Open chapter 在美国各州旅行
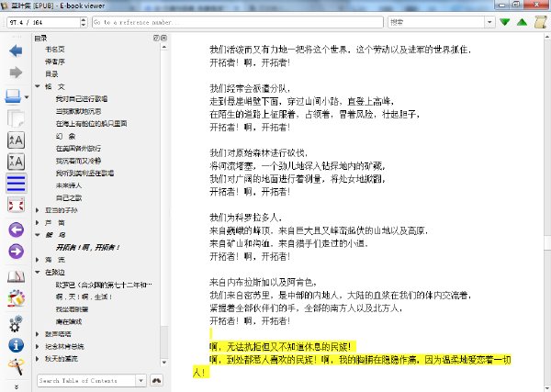The height and width of the screenshot is (392, 551). [78, 149]
